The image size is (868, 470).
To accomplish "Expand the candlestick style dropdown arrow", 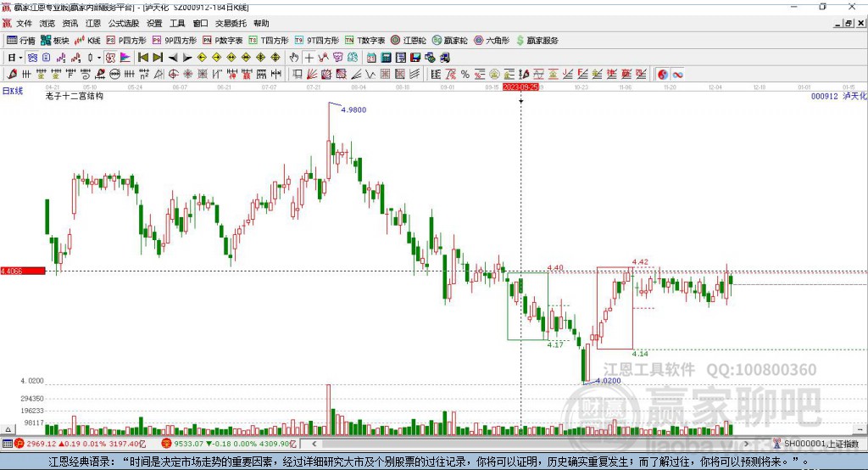I will [99, 58].
